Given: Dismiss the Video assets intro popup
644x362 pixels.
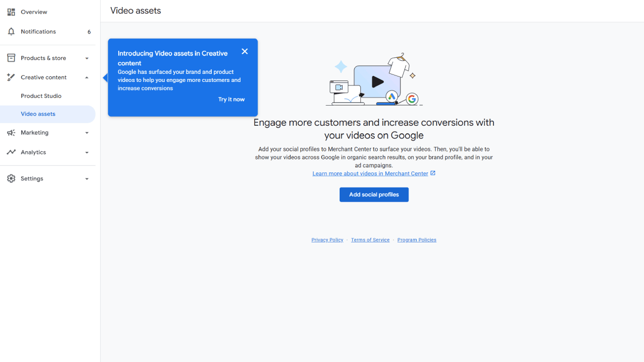Looking at the screenshot, I should (245, 51).
